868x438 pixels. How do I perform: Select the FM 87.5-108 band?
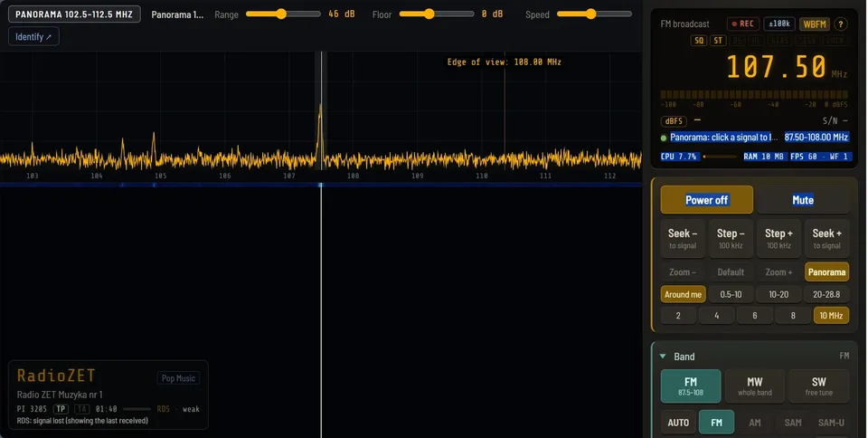point(690,386)
